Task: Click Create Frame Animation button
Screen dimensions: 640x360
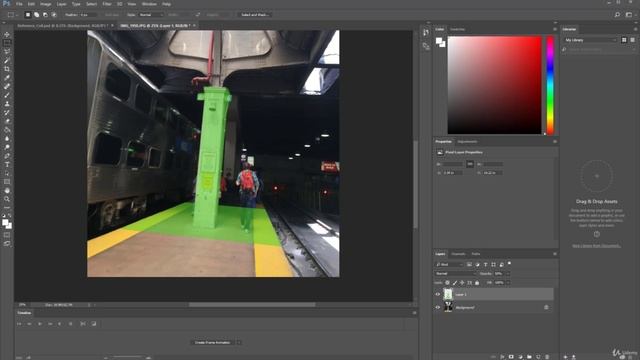Action: pyautogui.click(x=212, y=342)
